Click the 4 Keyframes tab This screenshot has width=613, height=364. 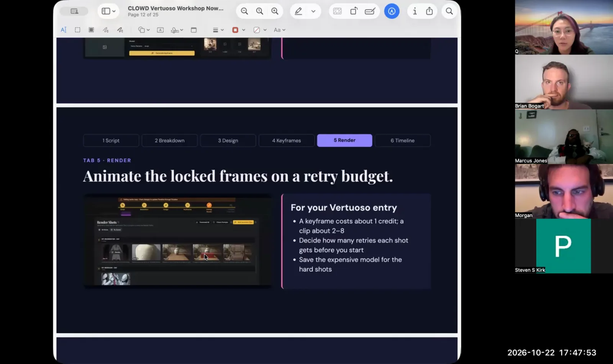tap(287, 140)
